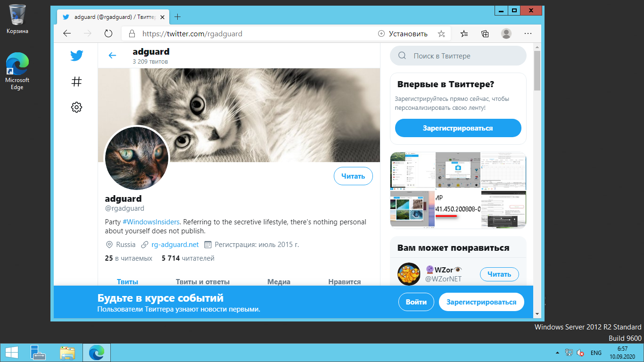The image size is (644, 362).
Task: Open the WZor account avatar
Action: click(x=409, y=274)
